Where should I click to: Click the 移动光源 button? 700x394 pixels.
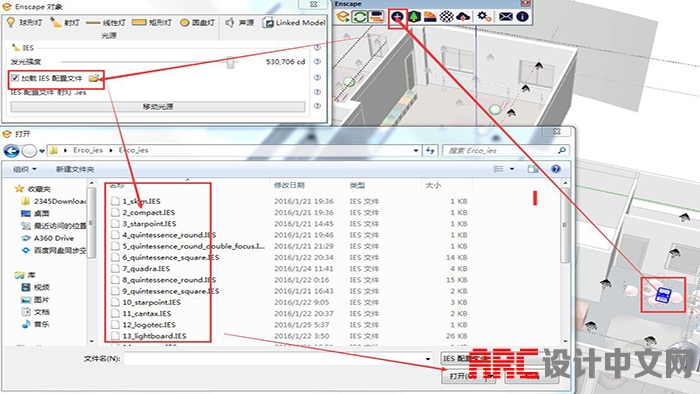[x=158, y=107]
